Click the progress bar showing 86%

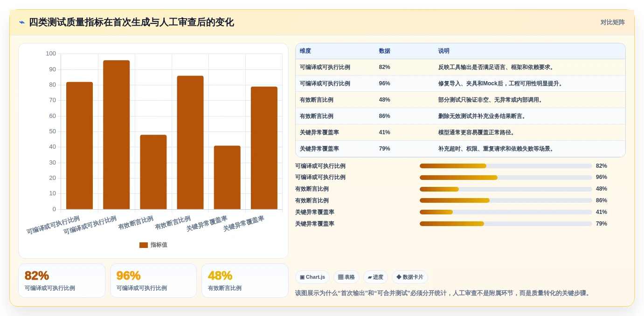click(506, 200)
